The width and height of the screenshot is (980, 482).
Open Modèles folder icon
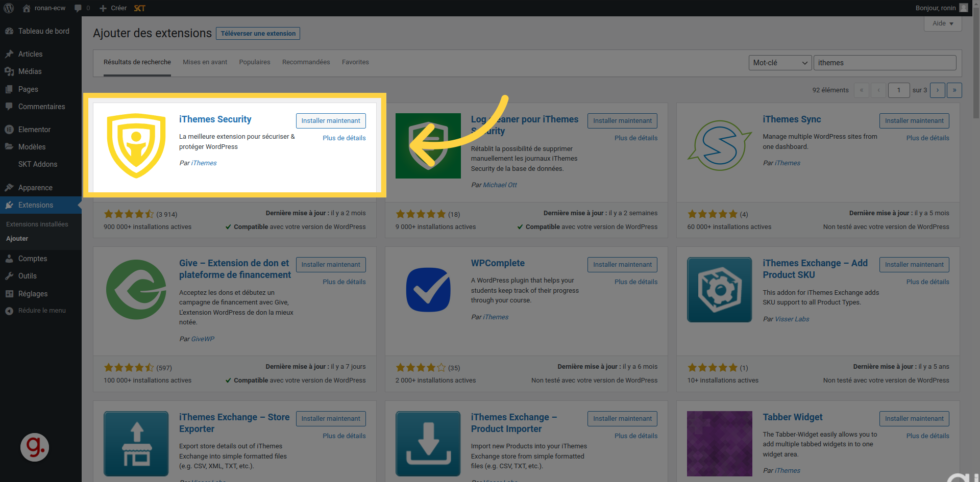tap(9, 147)
